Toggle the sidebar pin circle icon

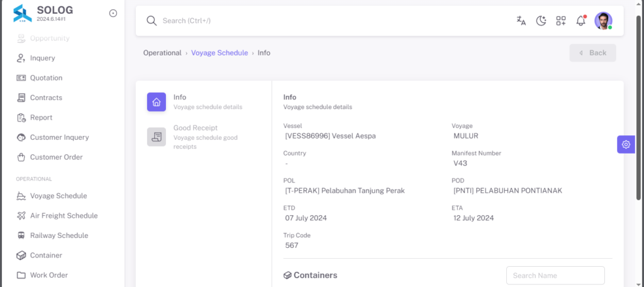(x=113, y=13)
